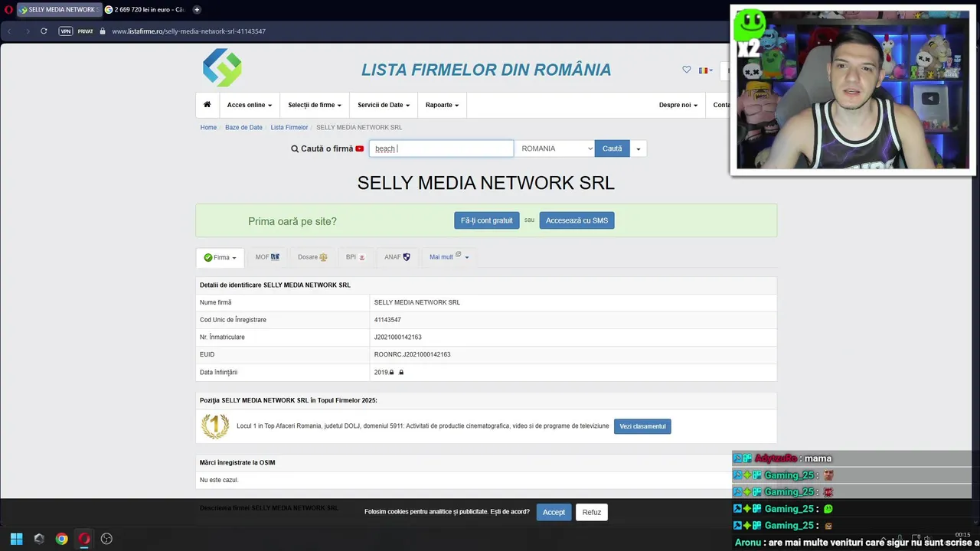The height and width of the screenshot is (551, 980).
Task: Click the 'Caută' search button
Action: 612,148
